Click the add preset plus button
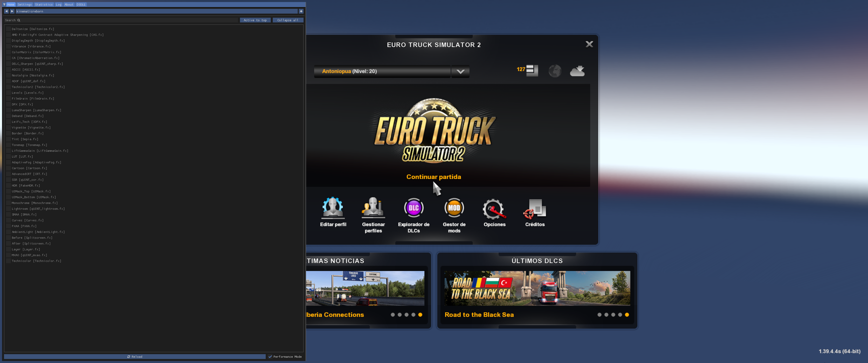 301,11
